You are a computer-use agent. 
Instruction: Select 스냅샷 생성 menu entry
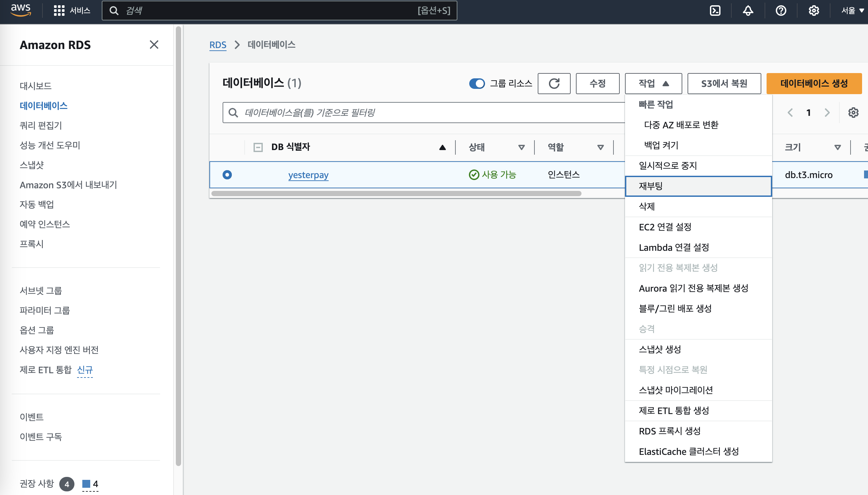tap(660, 349)
